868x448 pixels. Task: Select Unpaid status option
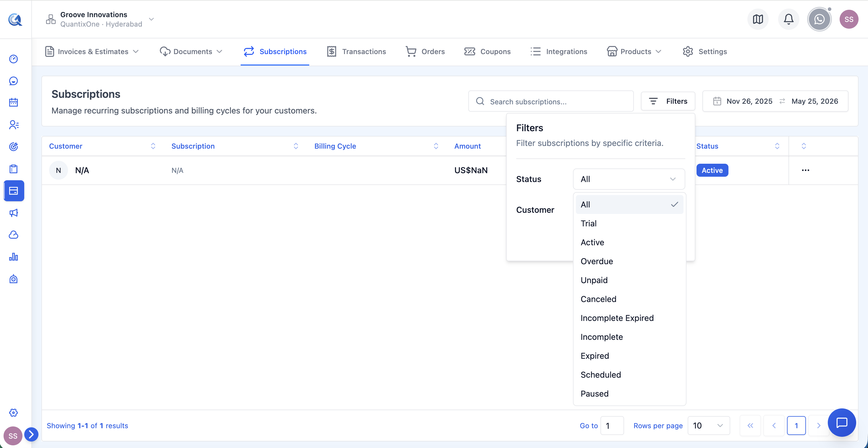pyautogui.click(x=629, y=280)
